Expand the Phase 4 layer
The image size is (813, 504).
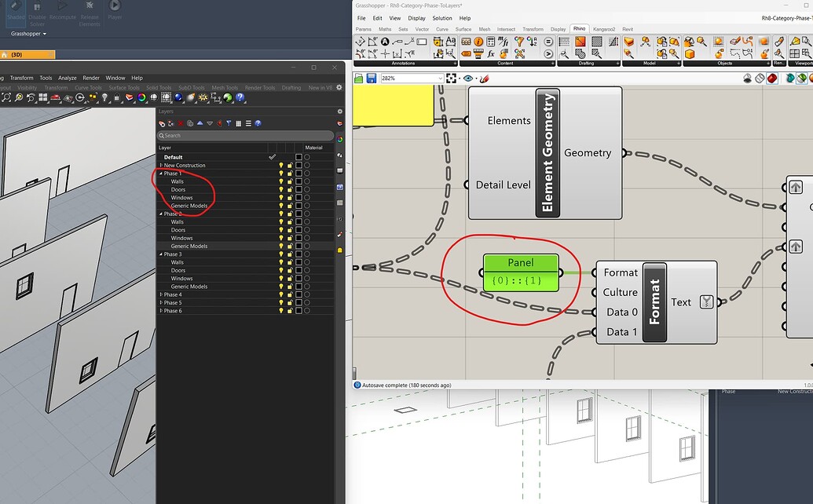161,294
